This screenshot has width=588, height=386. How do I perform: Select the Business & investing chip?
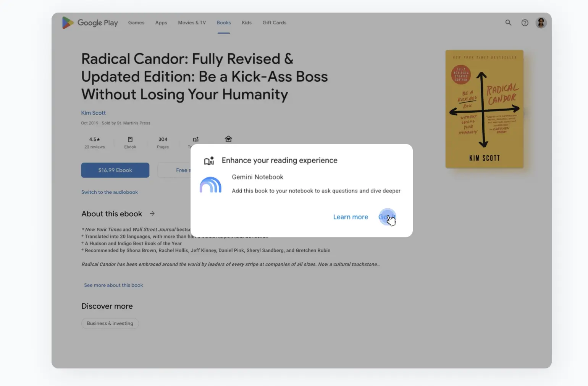[110, 323]
